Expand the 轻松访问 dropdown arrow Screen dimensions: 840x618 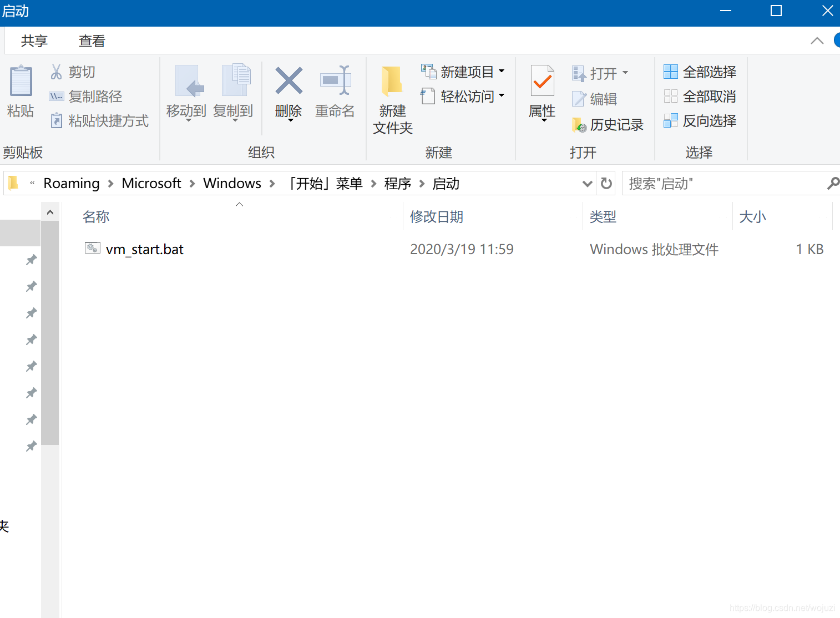click(502, 95)
